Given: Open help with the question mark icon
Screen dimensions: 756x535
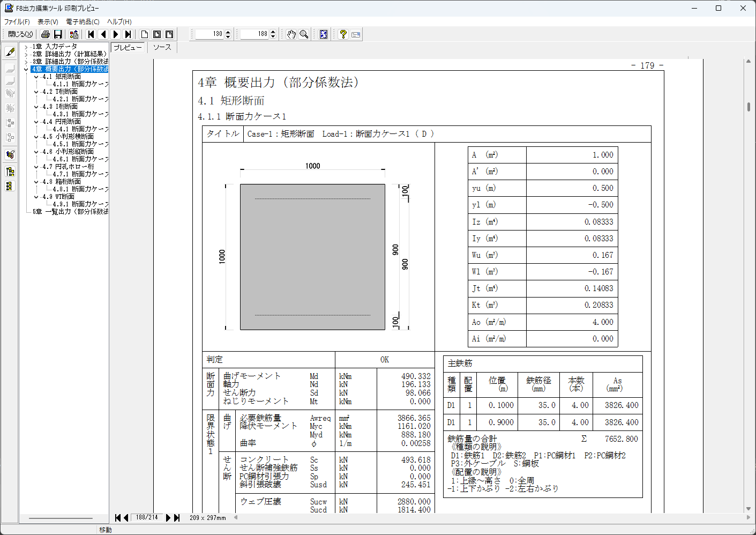Looking at the screenshot, I should pos(343,34).
